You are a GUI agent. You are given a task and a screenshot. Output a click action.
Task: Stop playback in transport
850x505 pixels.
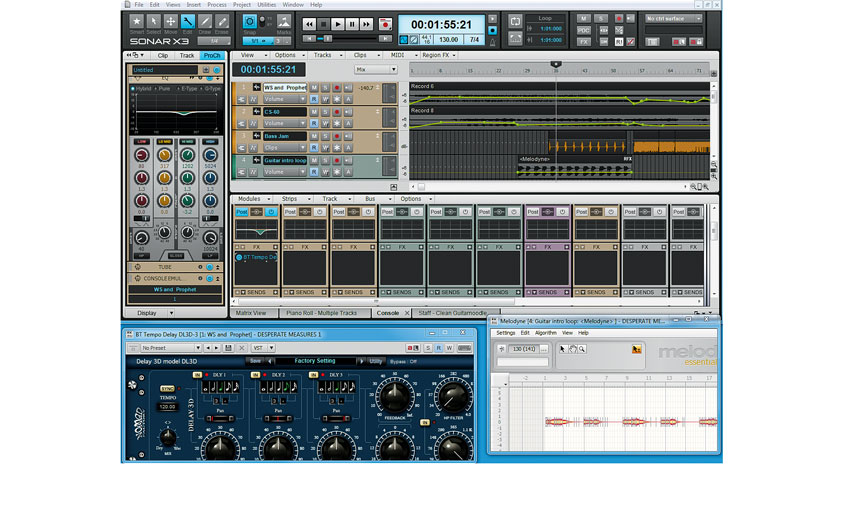pyautogui.click(x=324, y=24)
